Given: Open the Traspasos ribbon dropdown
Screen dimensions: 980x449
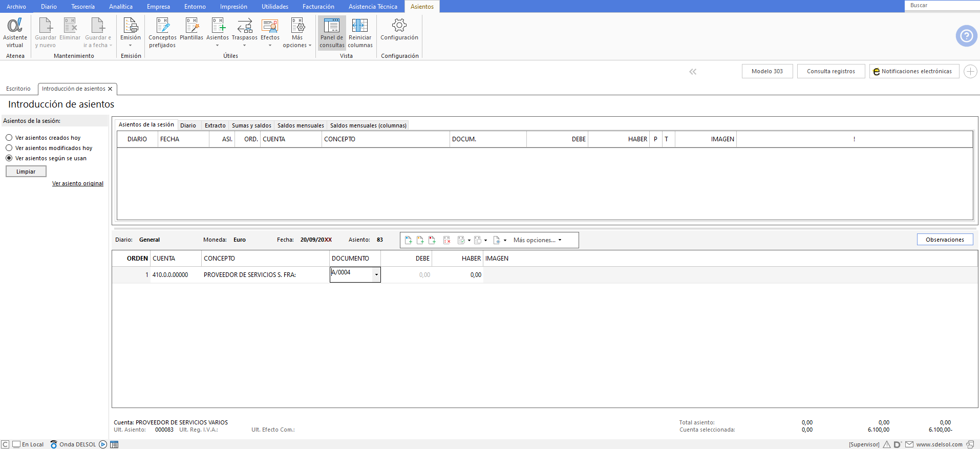Looking at the screenshot, I should (x=245, y=32).
